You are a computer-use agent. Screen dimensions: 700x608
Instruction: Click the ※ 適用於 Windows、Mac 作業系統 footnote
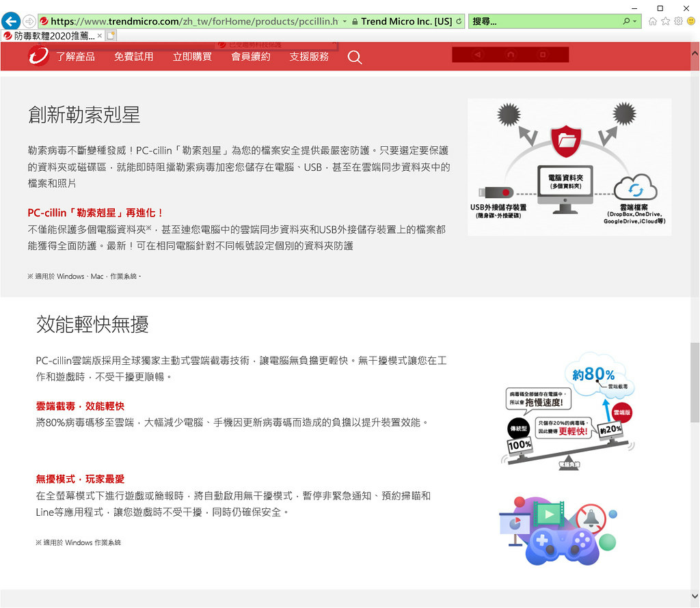(x=84, y=276)
